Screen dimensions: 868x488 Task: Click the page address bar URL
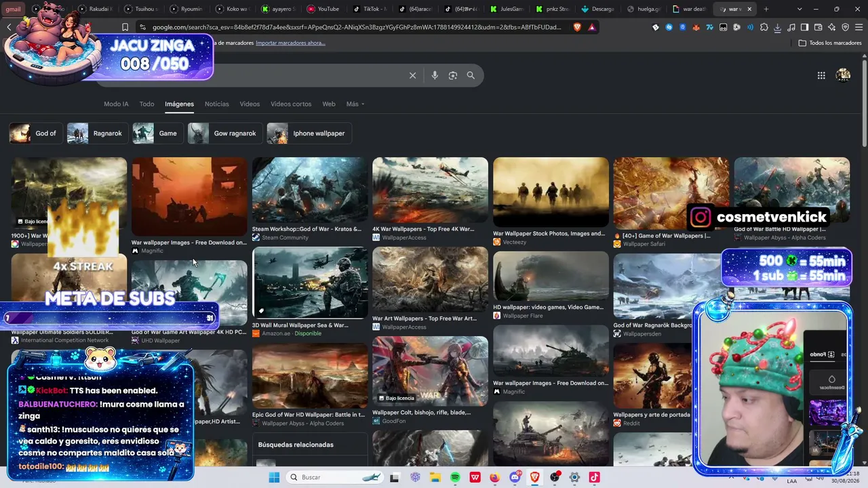tap(357, 27)
